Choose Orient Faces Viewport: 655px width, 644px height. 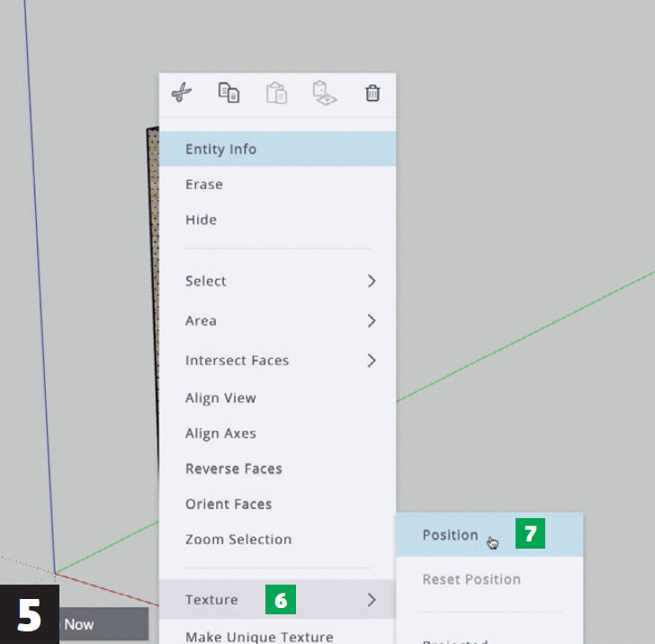277,504
